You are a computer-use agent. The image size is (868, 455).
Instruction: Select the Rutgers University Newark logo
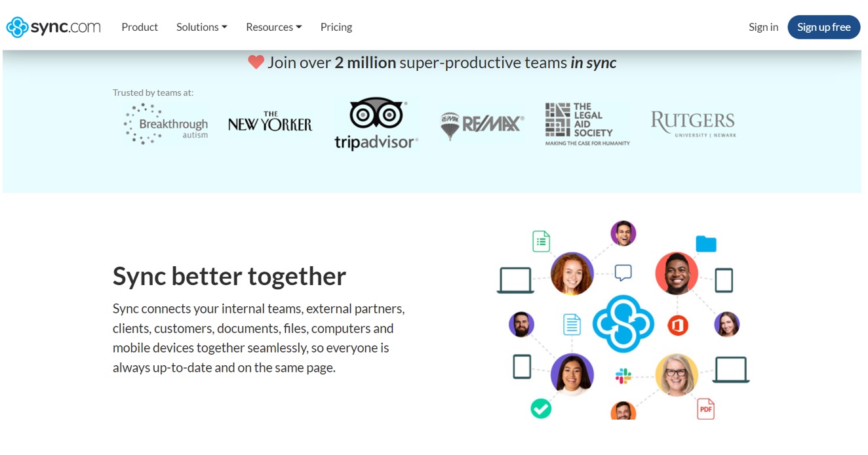(x=693, y=125)
